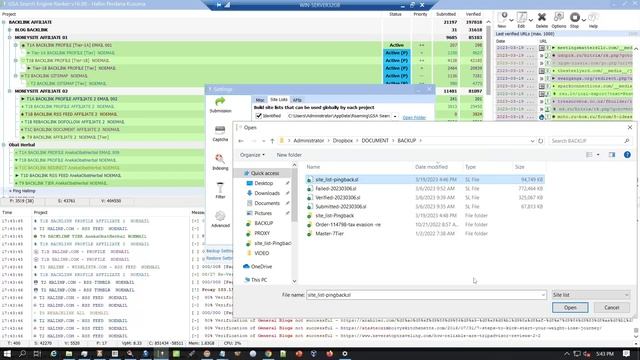The height and width of the screenshot is (360, 640).
Task: Click the DOCUMENT breadcrumb in address bar
Action: [x=375, y=141]
